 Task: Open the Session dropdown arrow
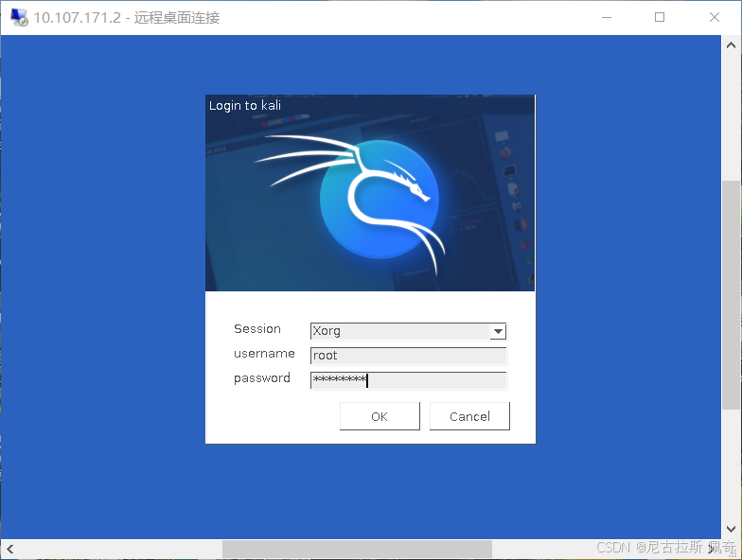click(498, 331)
